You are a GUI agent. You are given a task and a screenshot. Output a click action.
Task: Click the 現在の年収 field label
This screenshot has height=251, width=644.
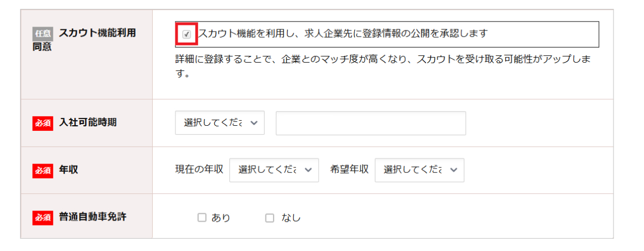coord(199,170)
